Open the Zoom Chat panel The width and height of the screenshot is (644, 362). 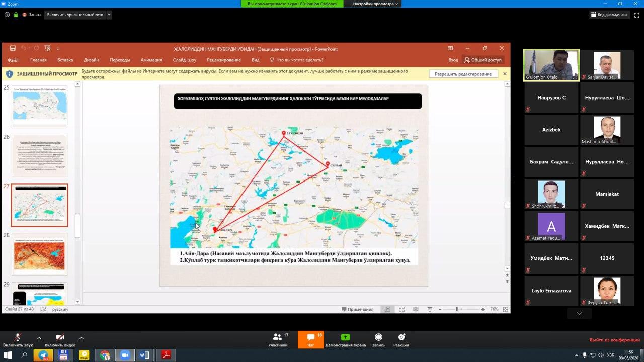pyautogui.click(x=310, y=339)
